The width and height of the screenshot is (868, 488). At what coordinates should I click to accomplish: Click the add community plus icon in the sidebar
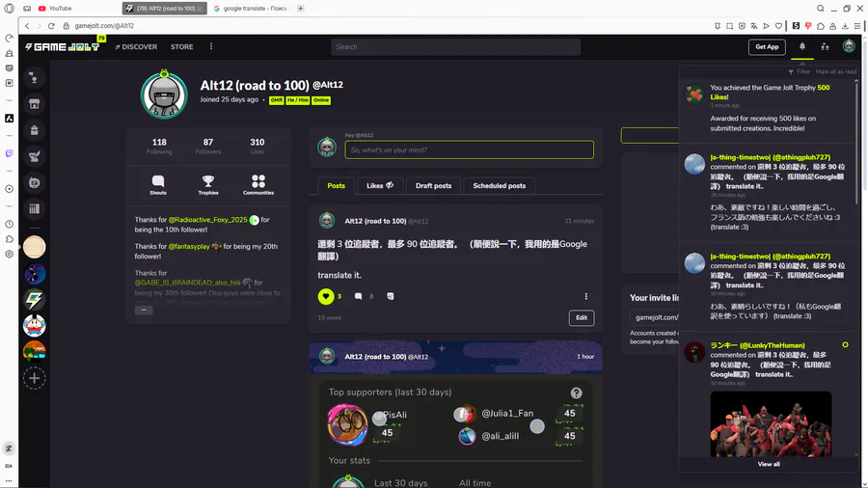click(x=35, y=378)
